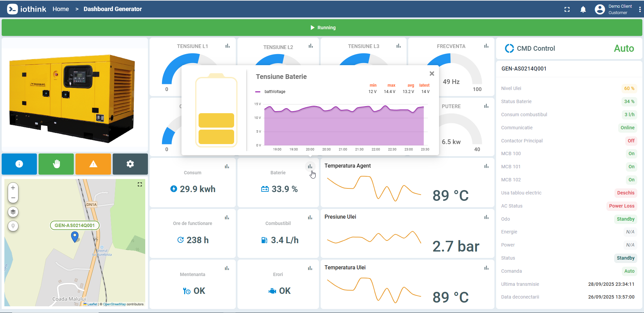Click the green hand manual button

(x=56, y=164)
